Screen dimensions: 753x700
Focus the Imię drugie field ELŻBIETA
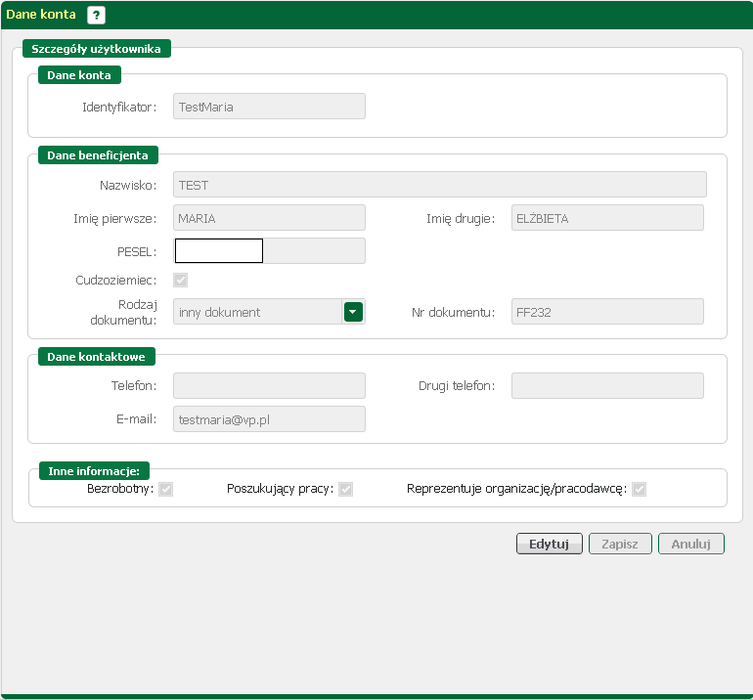pos(607,218)
